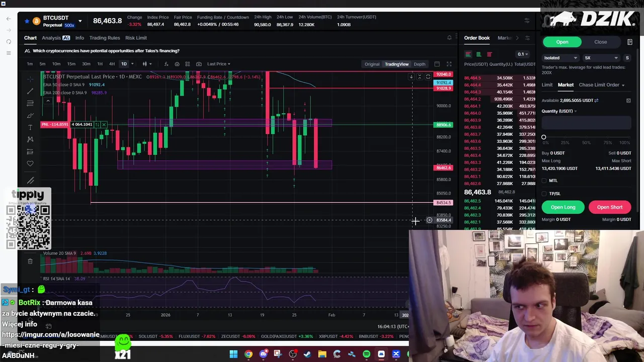644x362 pixels.
Task: Select the Limit order tab
Action: [x=547, y=85]
